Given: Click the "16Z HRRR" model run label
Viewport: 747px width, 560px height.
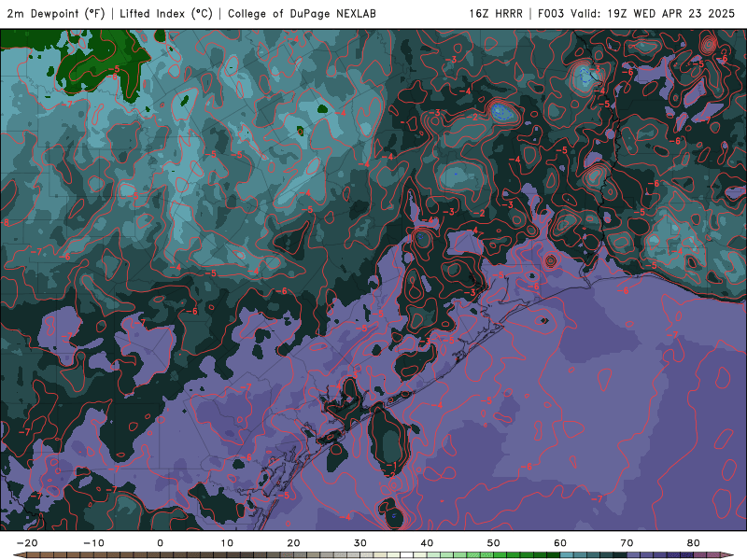Looking at the screenshot, I should pos(496,13).
